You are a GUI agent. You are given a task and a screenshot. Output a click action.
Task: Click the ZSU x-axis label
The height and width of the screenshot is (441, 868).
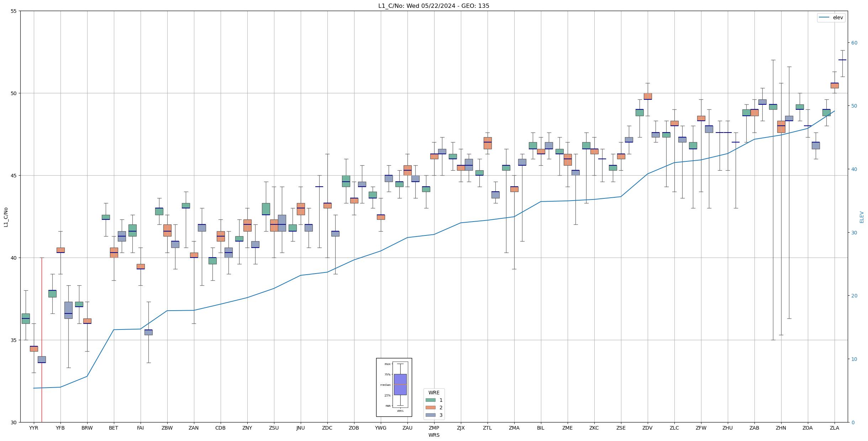click(274, 428)
